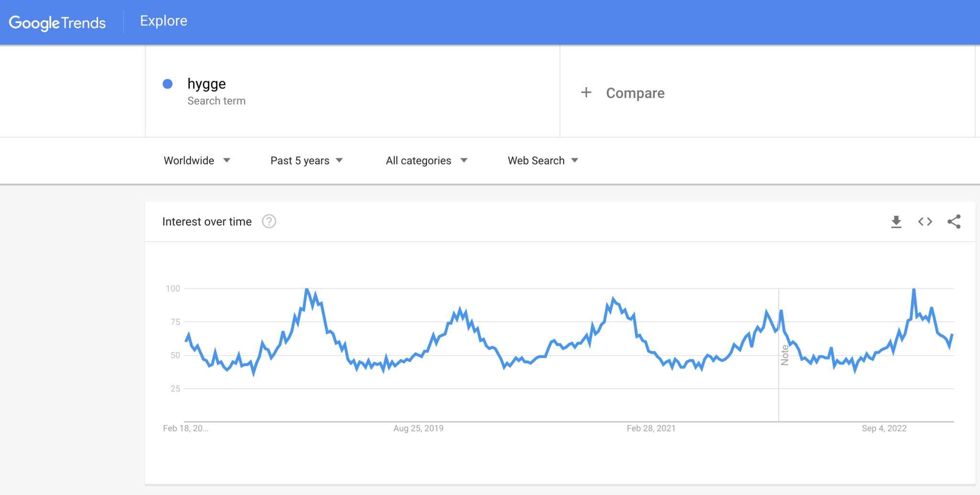Screen dimensions: 980x495
Task: Click the Sep 4, 2022 axis label
Action: 884,429
